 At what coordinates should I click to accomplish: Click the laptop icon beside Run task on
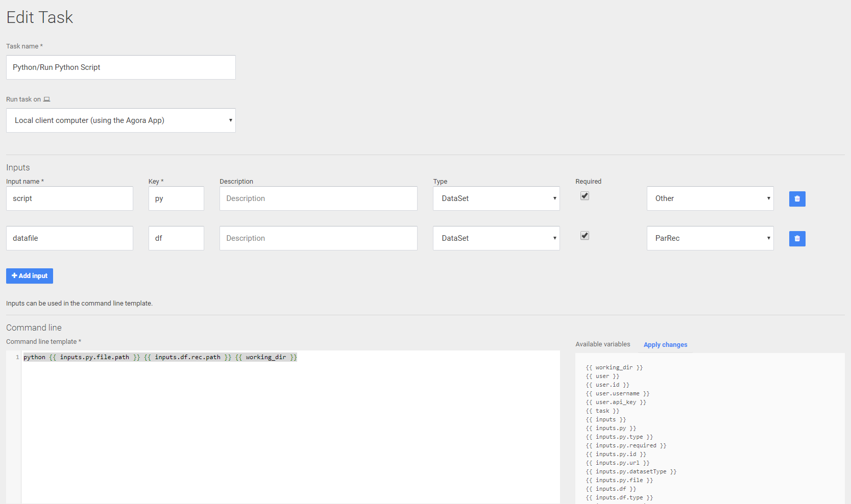tap(47, 99)
